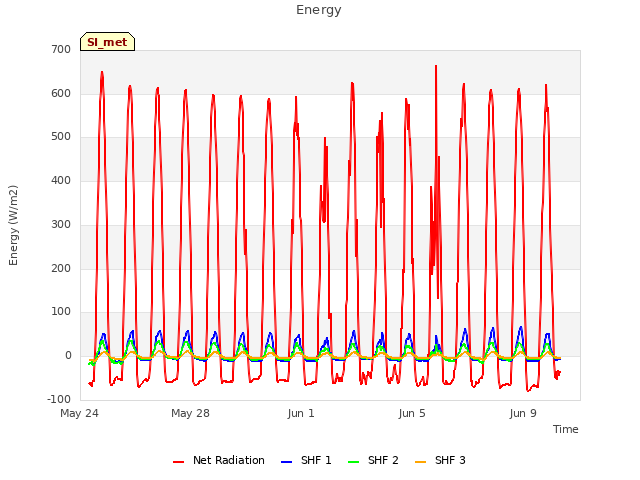Click the 500 y-axis tick label
This screenshot has height=480, width=640.
coord(61,137)
